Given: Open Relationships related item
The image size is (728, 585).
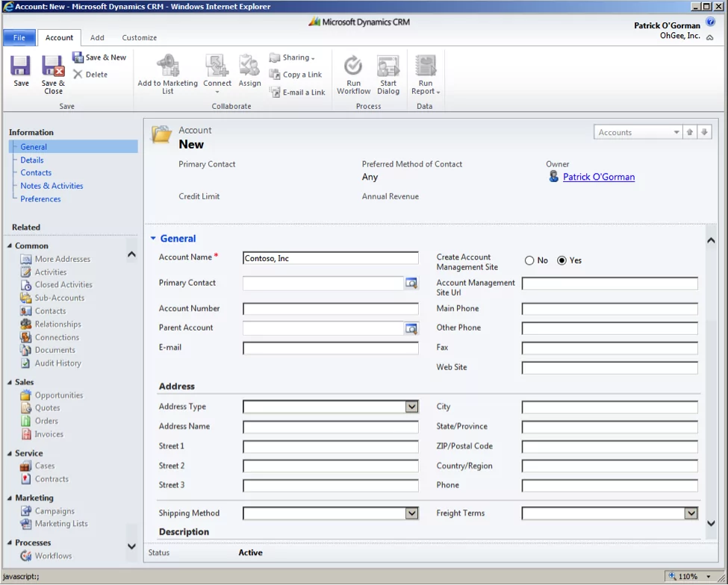Looking at the screenshot, I should (58, 324).
